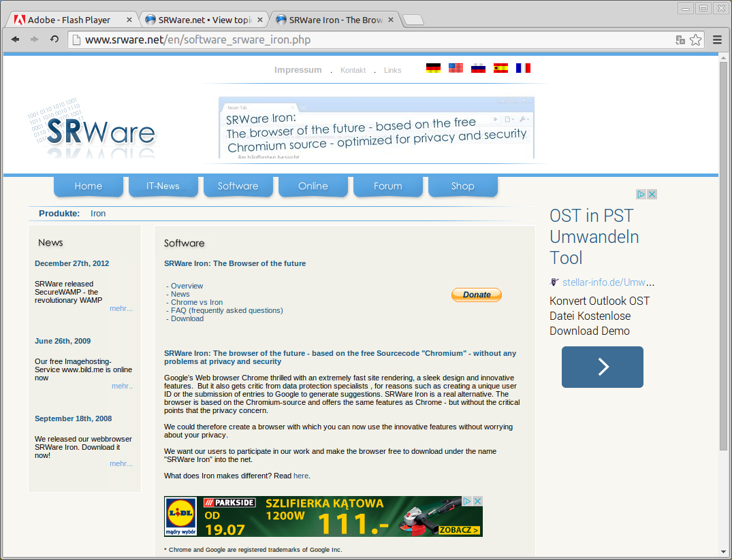Open the Download link
The width and height of the screenshot is (732, 560).
click(187, 318)
